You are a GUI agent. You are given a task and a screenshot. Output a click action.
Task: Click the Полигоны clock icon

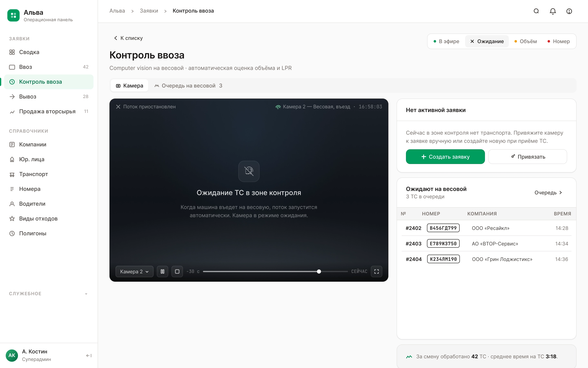point(12,233)
